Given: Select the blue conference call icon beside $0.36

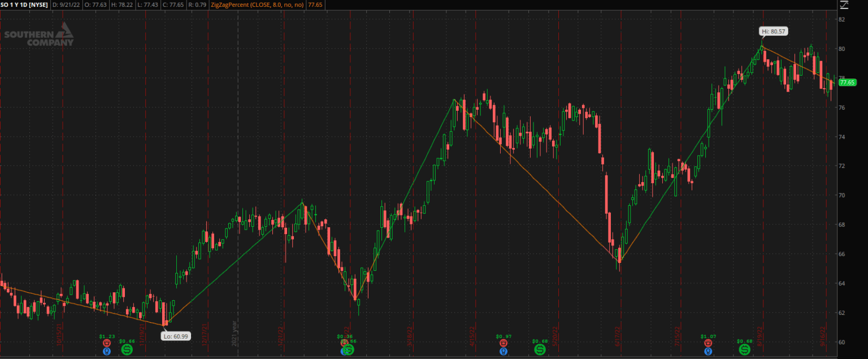Looking at the screenshot, I should (x=343, y=352).
